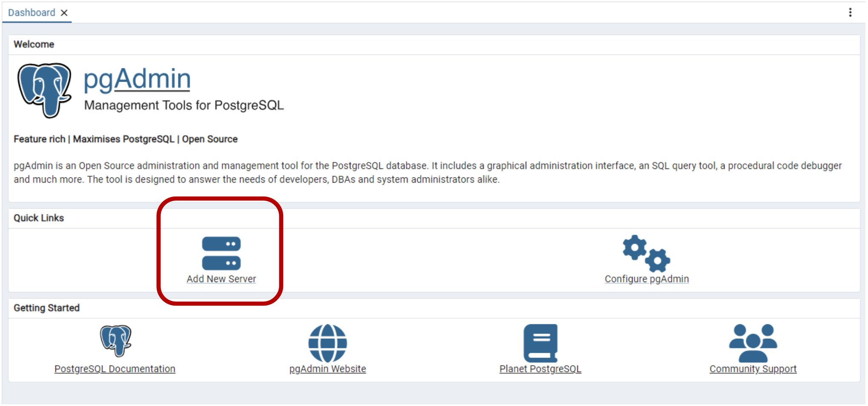
Task: Click the 'Management Tools for PostgreSQL' subtitle
Action: coord(184,105)
